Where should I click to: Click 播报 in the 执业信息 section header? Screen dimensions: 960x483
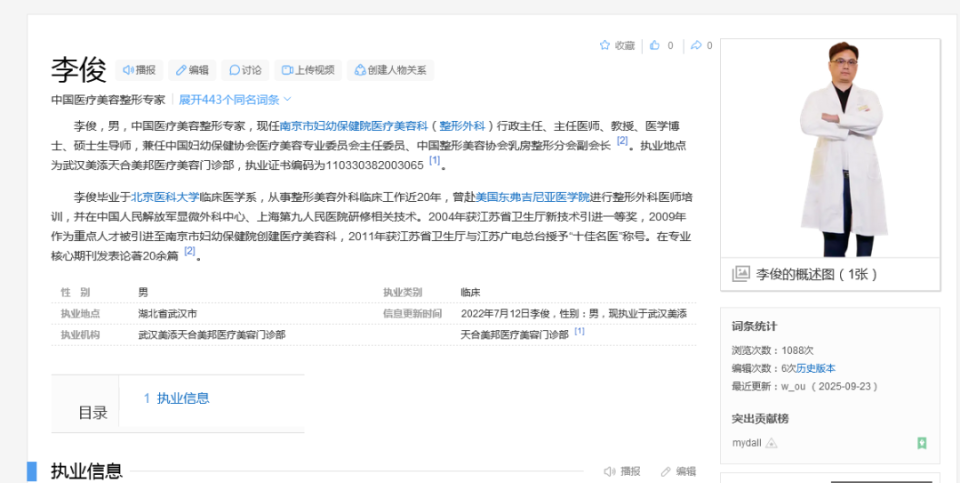[622, 471]
